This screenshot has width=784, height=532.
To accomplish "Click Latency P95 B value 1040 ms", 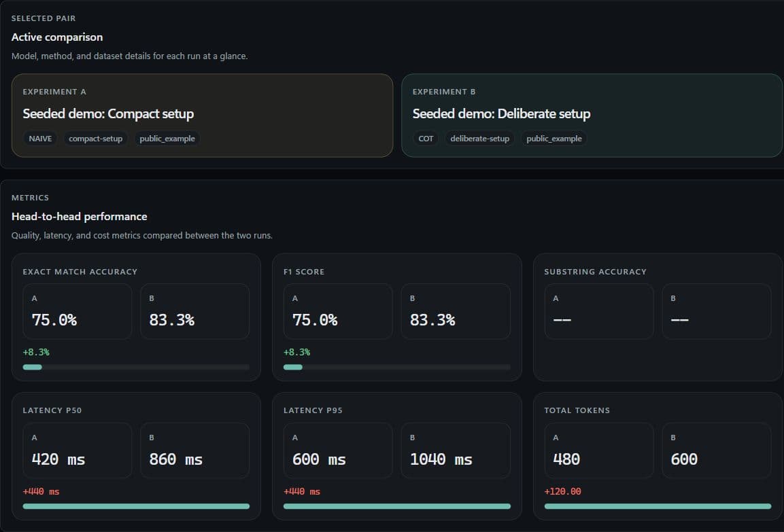I will click(441, 459).
